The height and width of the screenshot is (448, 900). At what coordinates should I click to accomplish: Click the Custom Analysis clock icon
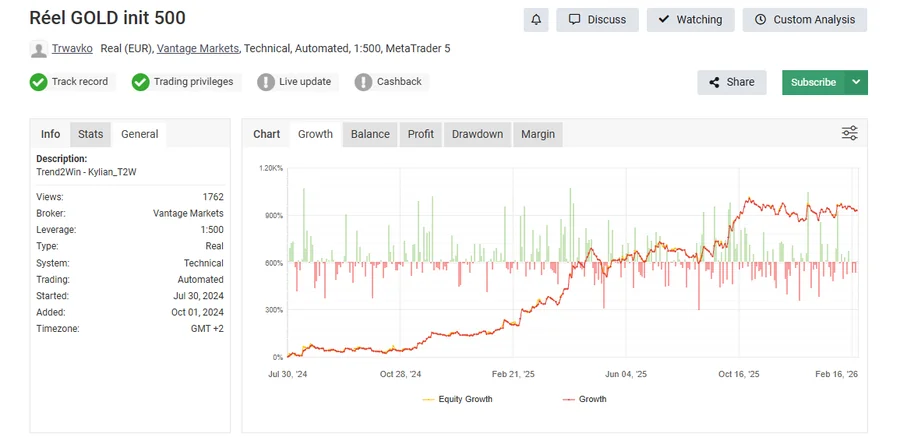[761, 20]
